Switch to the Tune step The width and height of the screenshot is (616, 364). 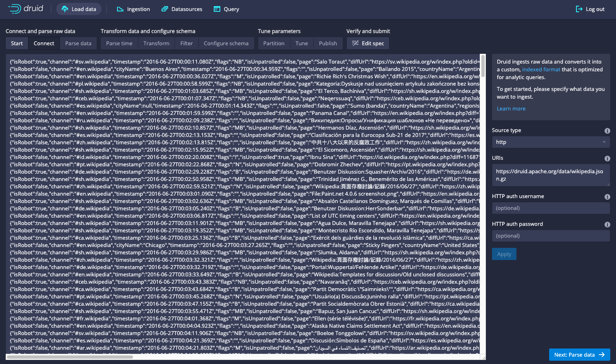coord(302,43)
